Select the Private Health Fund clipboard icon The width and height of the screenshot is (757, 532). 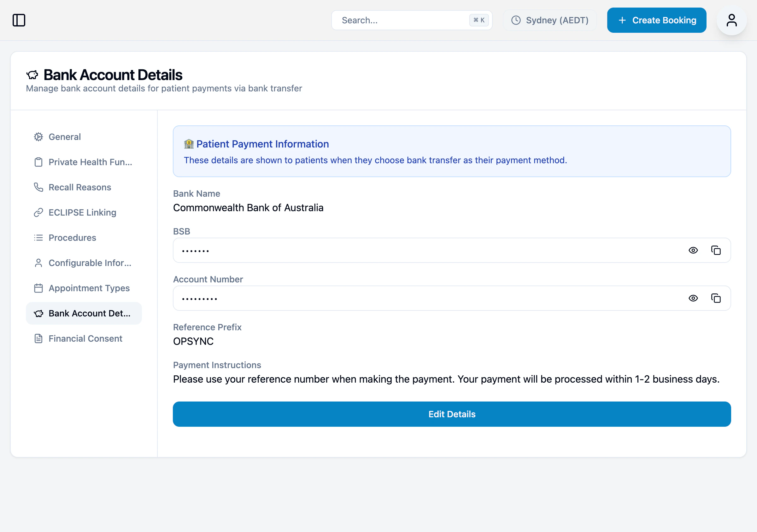pyautogui.click(x=38, y=162)
